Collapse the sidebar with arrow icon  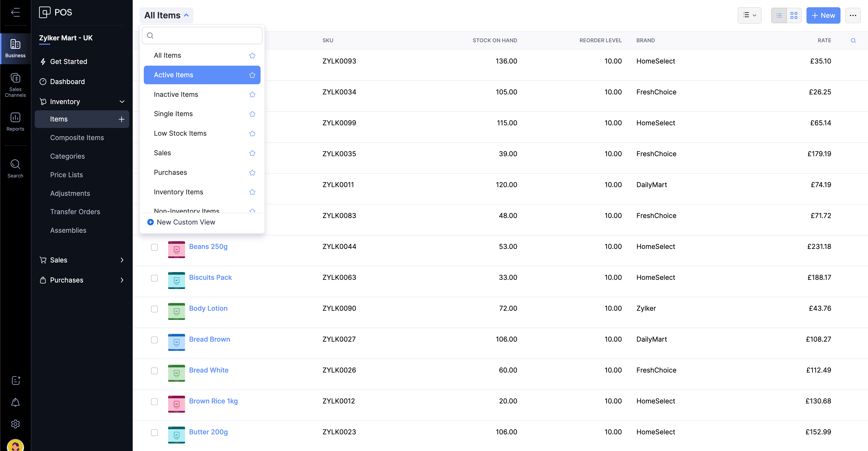tap(15, 13)
